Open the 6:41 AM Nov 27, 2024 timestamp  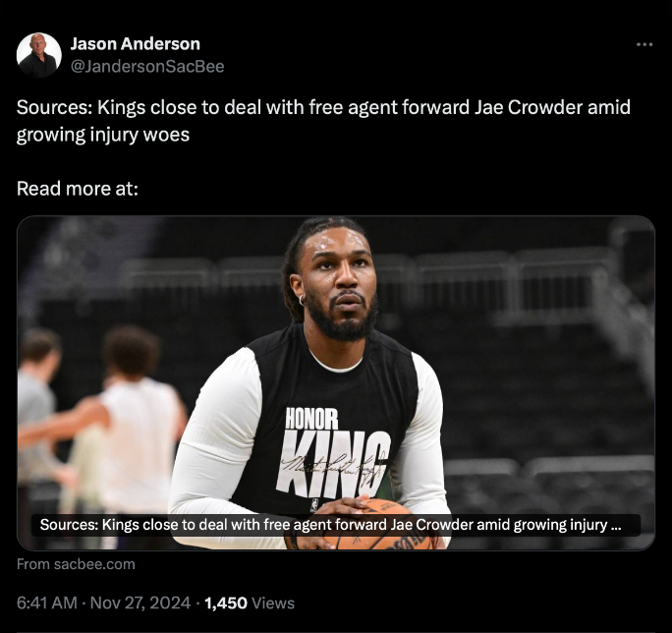pos(103,603)
